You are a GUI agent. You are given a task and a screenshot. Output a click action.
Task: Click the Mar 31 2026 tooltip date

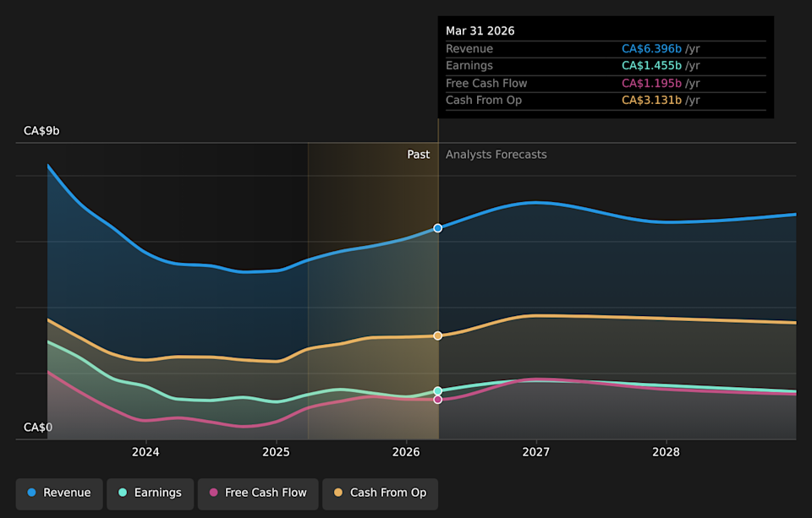click(480, 31)
